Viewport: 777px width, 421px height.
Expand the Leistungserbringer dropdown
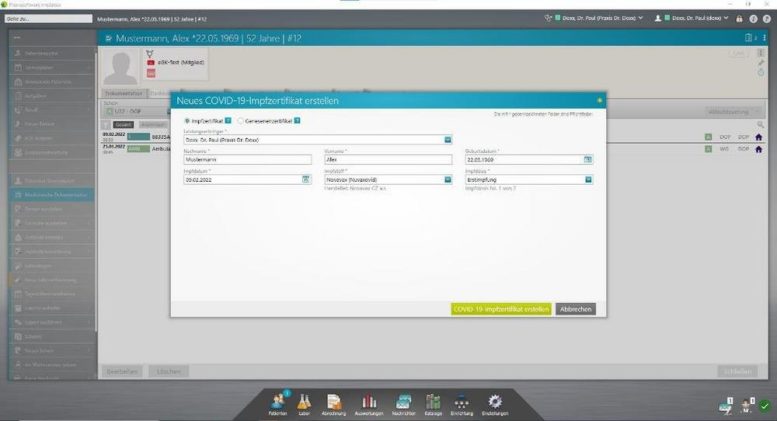click(448, 139)
